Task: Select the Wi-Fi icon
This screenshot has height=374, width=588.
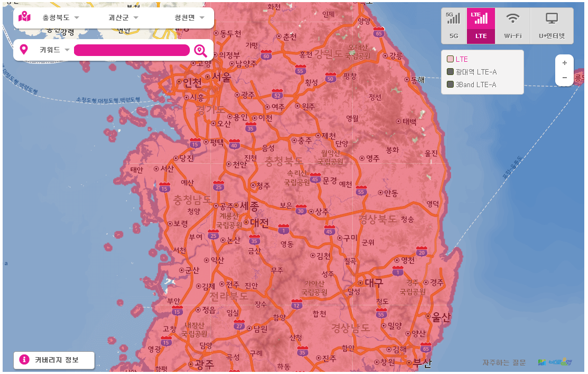Action: [512, 18]
